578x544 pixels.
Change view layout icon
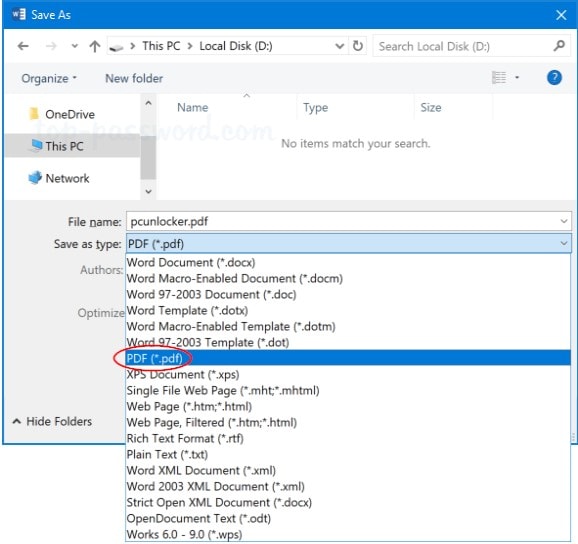(499, 78)
